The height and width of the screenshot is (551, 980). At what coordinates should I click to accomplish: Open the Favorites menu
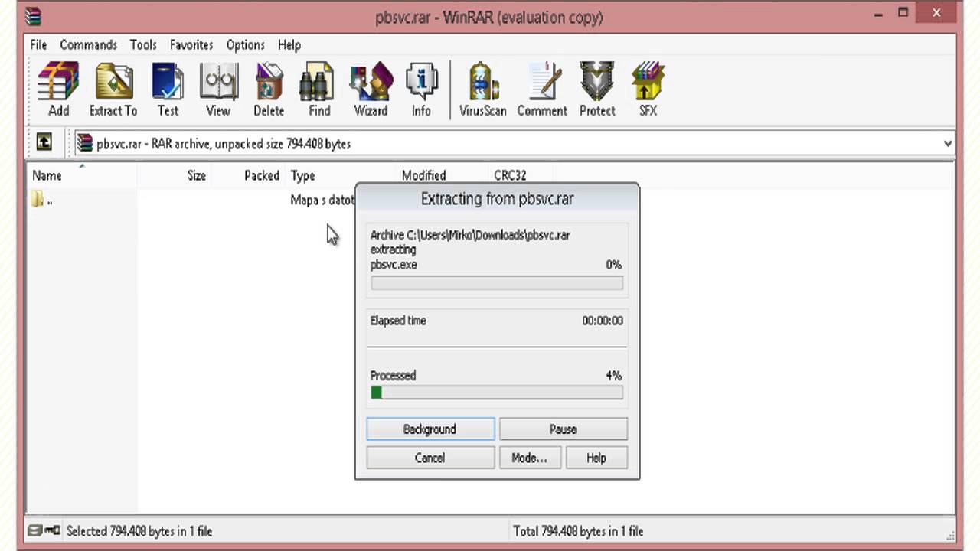pos(191,44)
